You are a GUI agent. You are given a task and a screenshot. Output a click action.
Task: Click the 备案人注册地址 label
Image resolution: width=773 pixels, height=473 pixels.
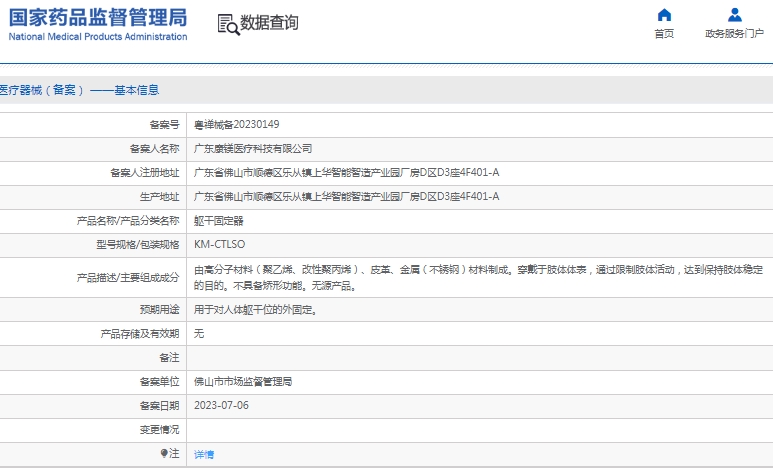click(145, 173)
